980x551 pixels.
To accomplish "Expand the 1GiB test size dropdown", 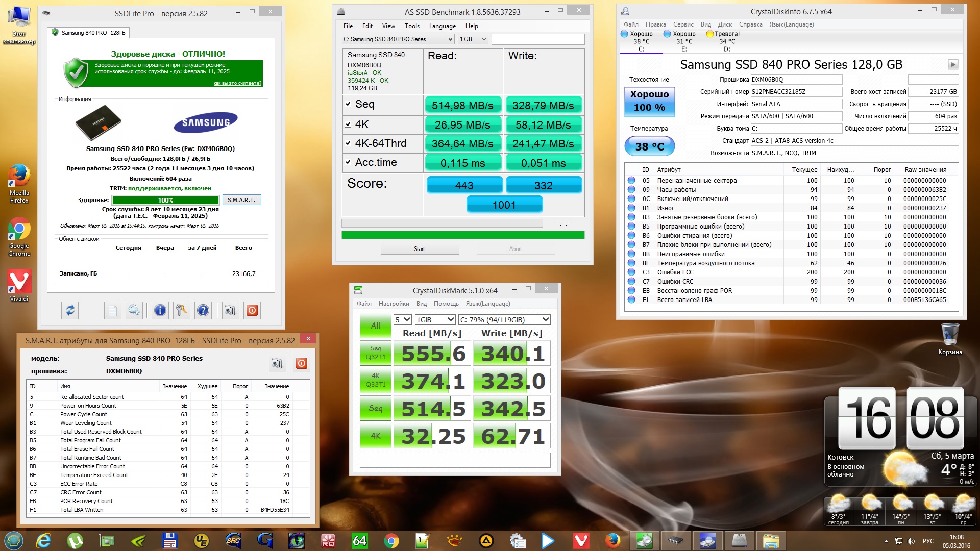I will coord(435,320).
